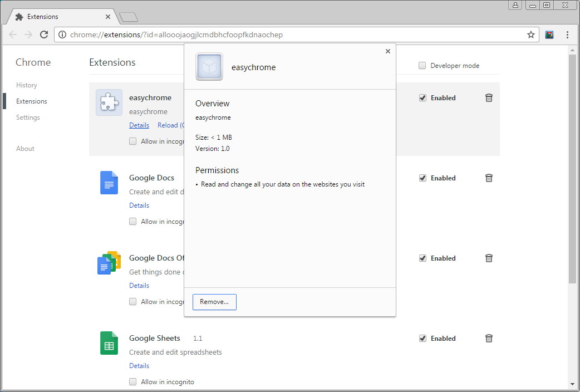Click the scroll-down arrow of the page scrollbar
The image size is (580, 392).
click(572, 384)
